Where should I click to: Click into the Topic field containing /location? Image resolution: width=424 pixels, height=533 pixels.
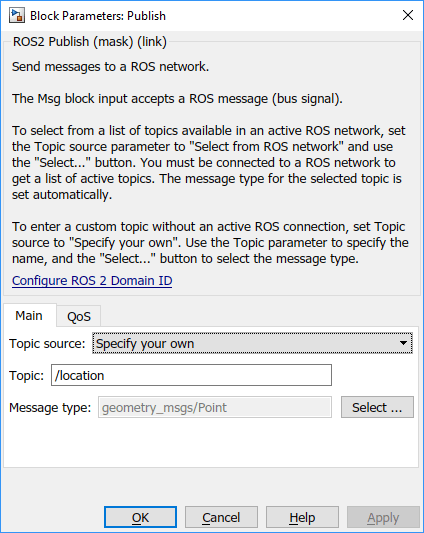pyautogui.click(x=191, y=375)
